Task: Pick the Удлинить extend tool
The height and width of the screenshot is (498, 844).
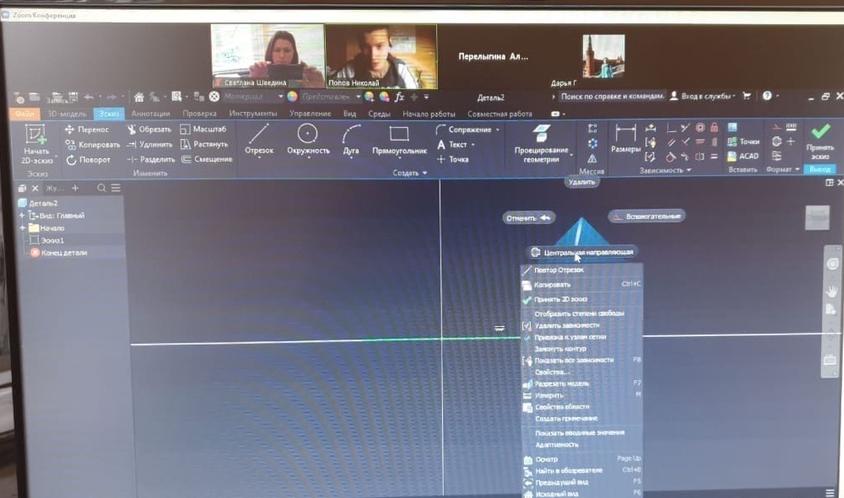Action: point(150,144)
